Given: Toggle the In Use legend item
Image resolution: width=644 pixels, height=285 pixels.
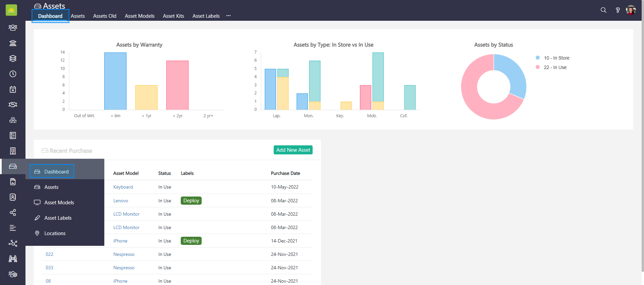Looking at the screenshot, I should [555, 67].
